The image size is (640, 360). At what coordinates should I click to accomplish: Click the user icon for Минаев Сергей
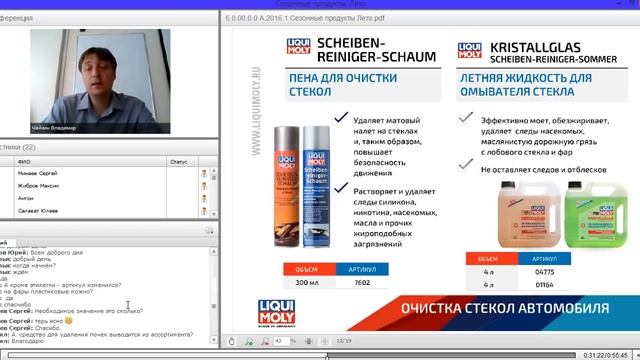coord(204,173)
